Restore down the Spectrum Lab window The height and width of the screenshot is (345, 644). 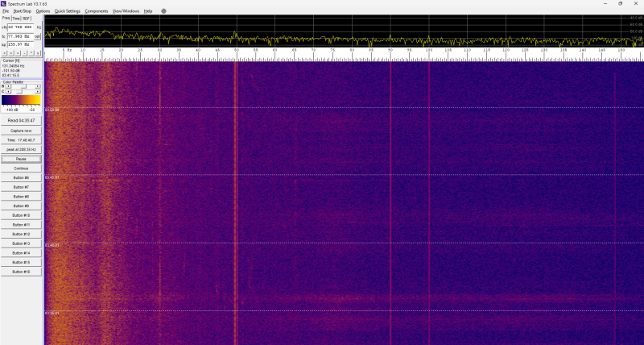[x=620, y=3]
